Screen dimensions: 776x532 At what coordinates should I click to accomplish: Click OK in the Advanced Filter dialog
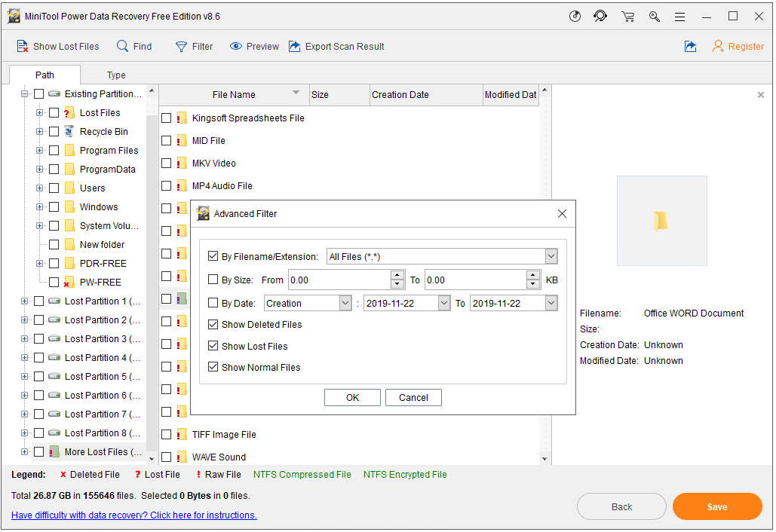click(x=352, y=397)
